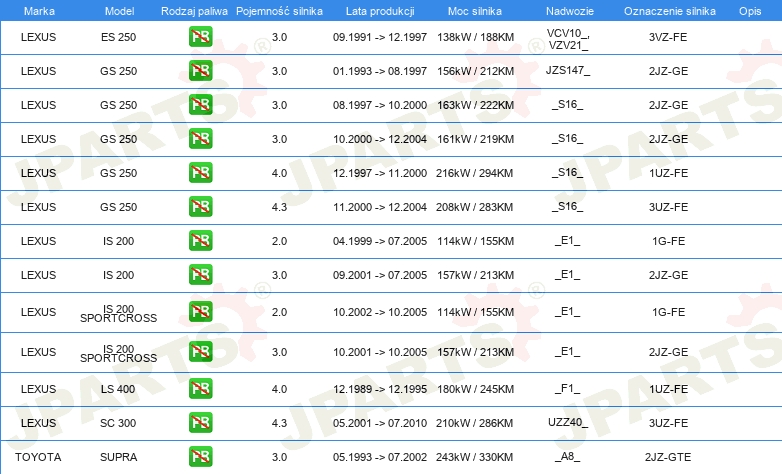Click the power value 216kW / 294KM

tap(474, 173)
